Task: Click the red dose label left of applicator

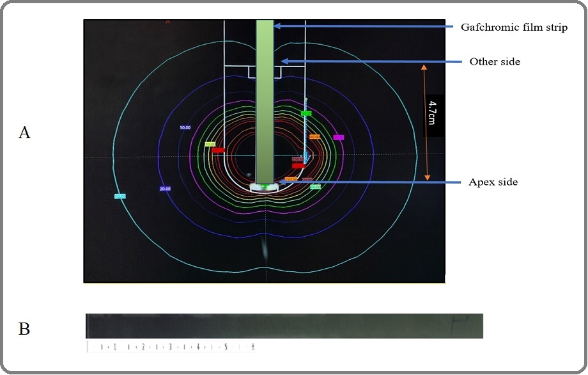Action: [218, 150]
